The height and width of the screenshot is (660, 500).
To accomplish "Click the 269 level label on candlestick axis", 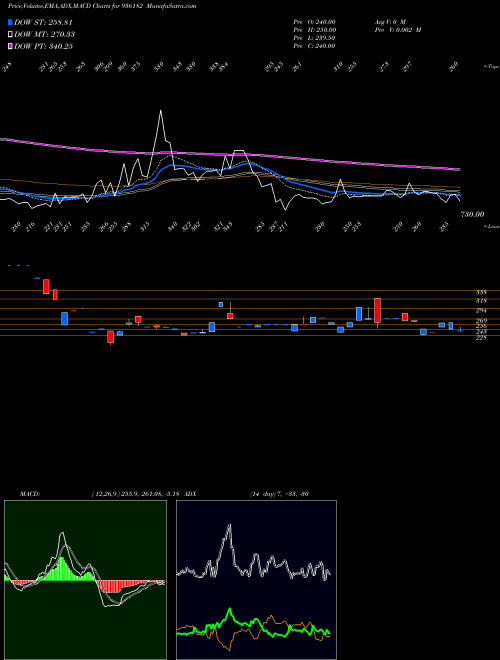I will tap(481, 321).
